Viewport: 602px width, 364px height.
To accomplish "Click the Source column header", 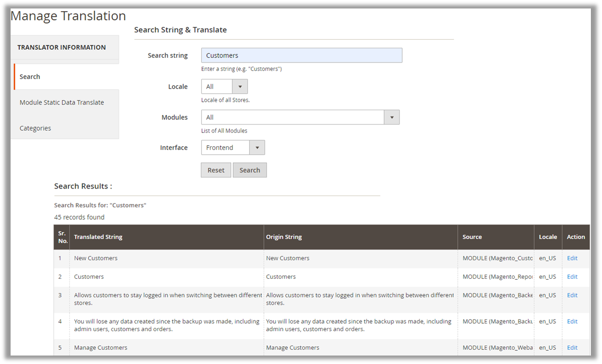I will [472, 237].
